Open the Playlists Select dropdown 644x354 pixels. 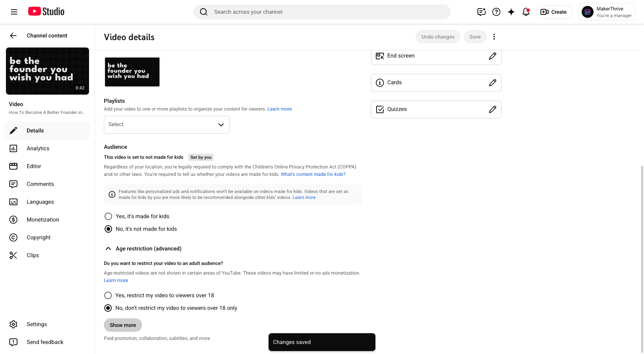167,125
